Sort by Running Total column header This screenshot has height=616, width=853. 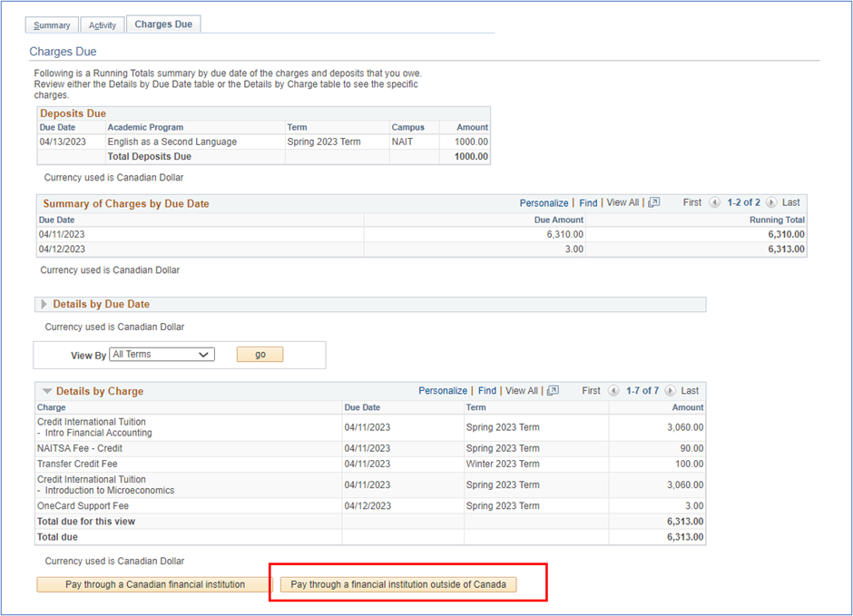(x=777, y=220)
